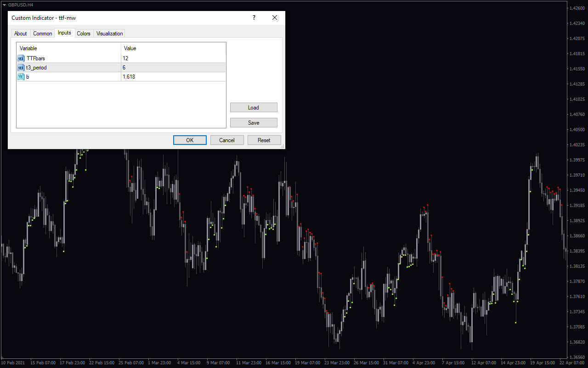
Task: Click the Load button
Action: pyautogui.click(x=254, y=108)
